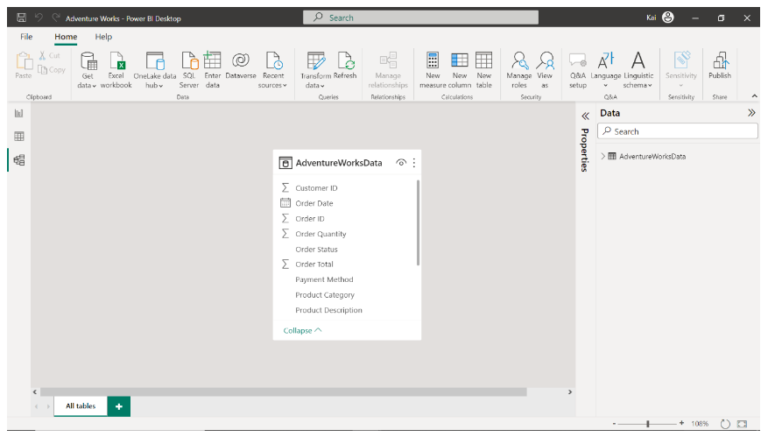Expand AdventureWorksData in Data pane

point(603,156)
